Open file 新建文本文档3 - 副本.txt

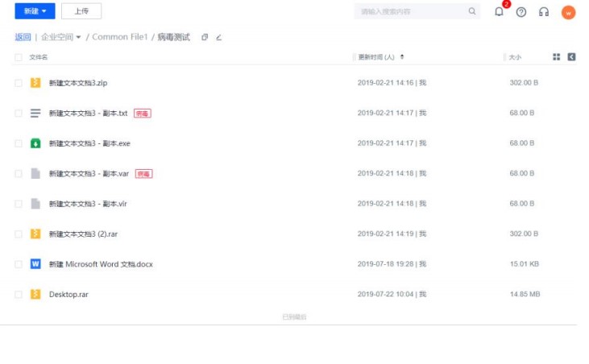pos(89,114)
